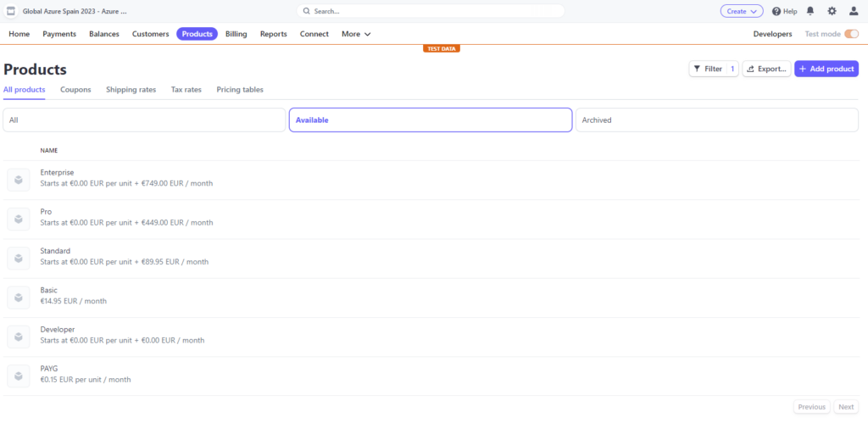This screenshot has height=423, width=868.
Task: Expand the Create dropdown
Action: 742,11
